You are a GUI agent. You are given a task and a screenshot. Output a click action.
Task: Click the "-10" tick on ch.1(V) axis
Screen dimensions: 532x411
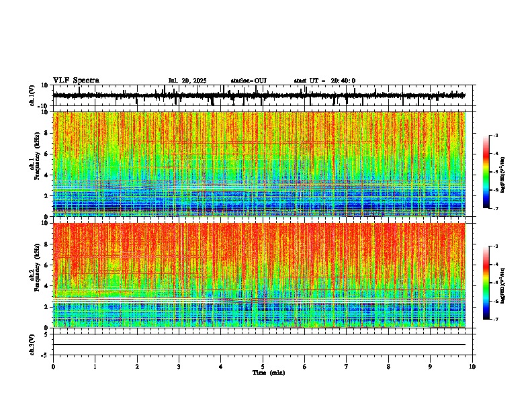pyautogui.click(x=43, y=106)
